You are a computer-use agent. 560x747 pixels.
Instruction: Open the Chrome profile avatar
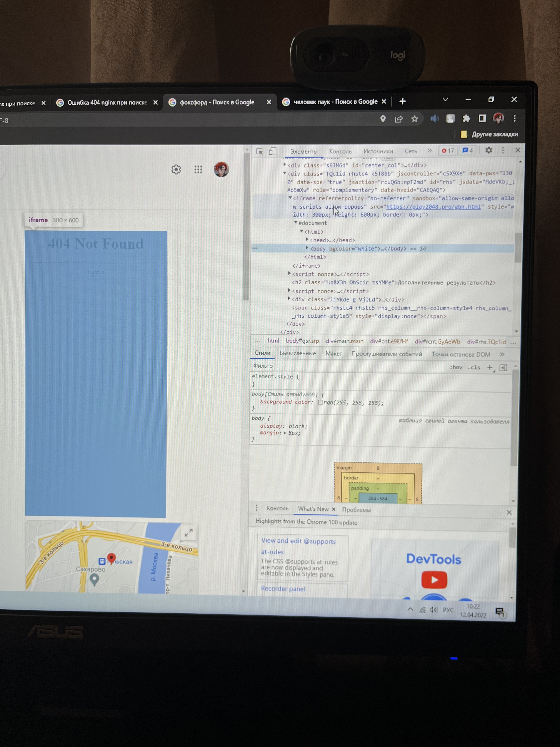498,118
